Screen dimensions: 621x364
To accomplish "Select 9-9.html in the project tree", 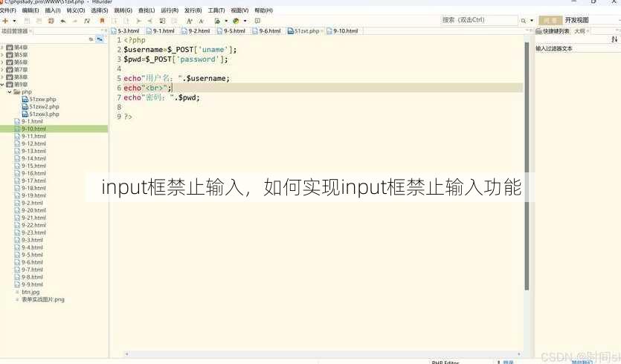I will 32,285.
